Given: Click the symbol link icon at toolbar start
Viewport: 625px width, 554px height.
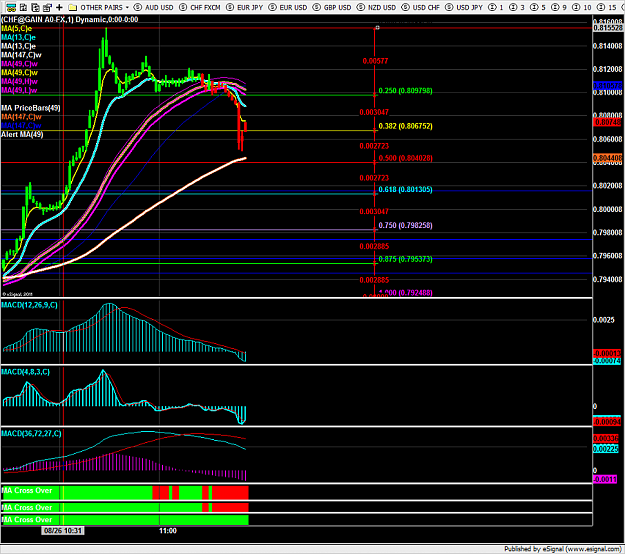Looking at the screenshot, I should 11,7.
